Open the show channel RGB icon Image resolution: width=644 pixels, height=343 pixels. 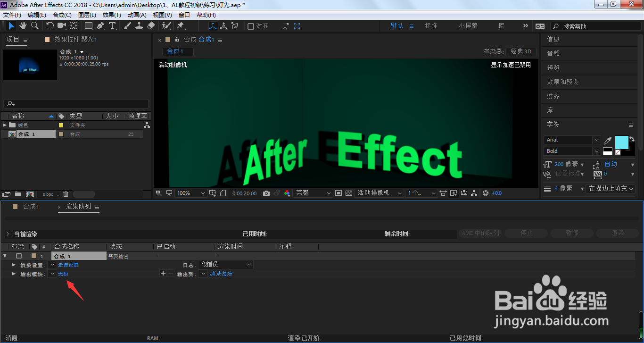point(287,193)
